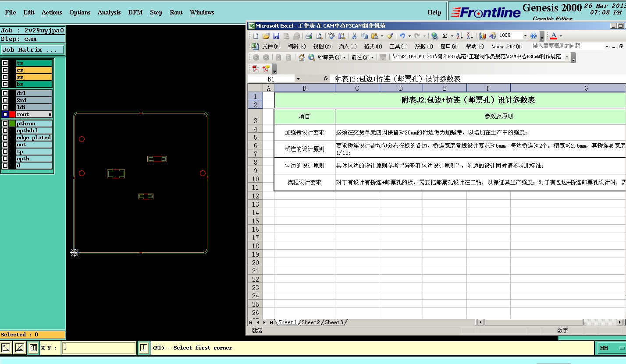This screenshot has height=364, width=626.
Task: Open the Font Color dropdown arrow
Action: [x=561, y=36]
